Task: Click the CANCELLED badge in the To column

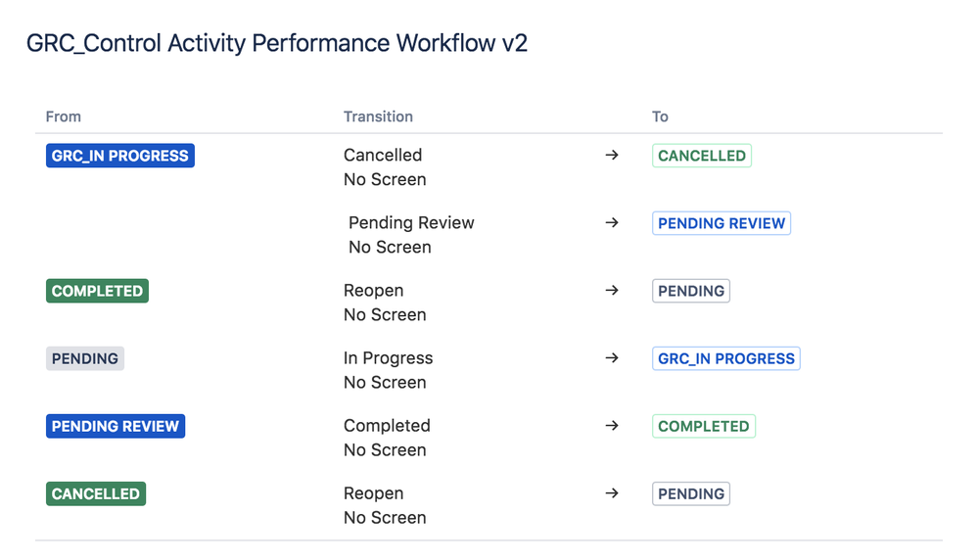Action: pyautogui.click(x=701, y=156)
